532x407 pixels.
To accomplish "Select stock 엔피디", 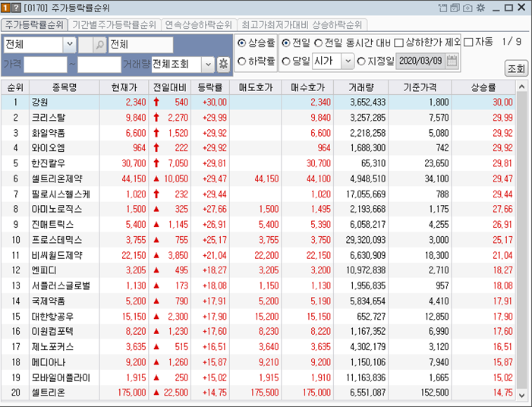I will [44, 270].
